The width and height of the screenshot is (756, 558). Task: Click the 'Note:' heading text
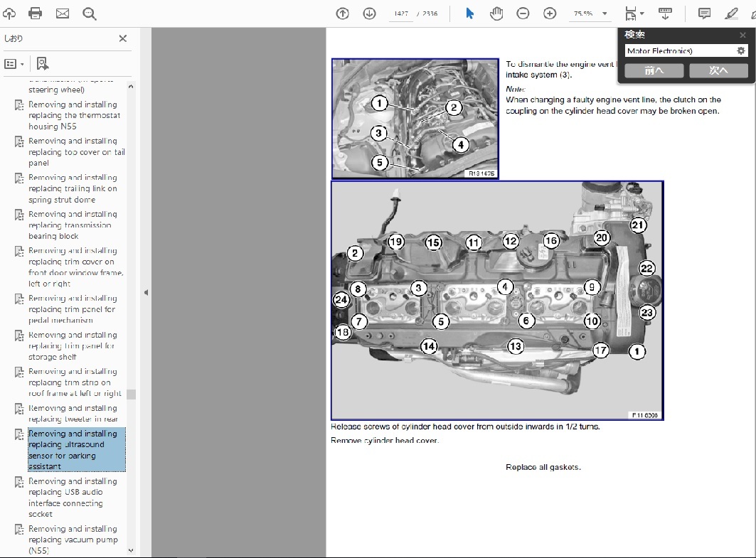(516, 89)
